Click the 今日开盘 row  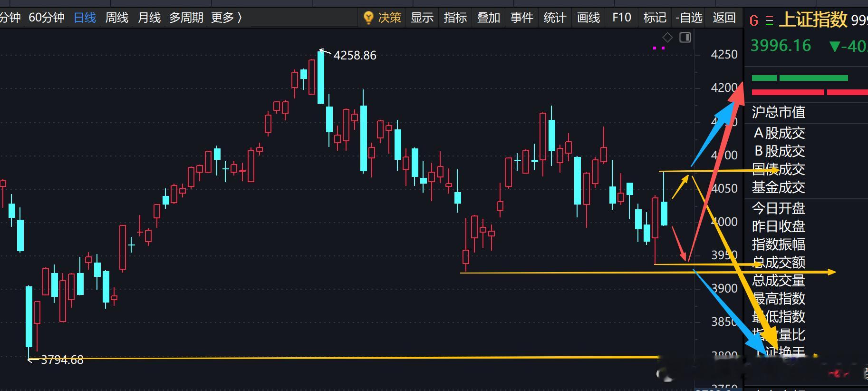pos(778,208)
